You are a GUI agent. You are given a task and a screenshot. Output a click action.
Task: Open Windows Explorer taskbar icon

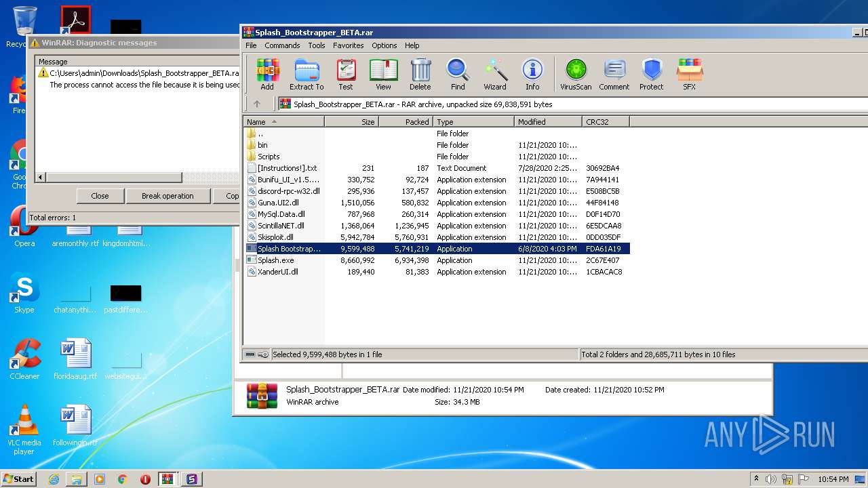tap(77, 479)
